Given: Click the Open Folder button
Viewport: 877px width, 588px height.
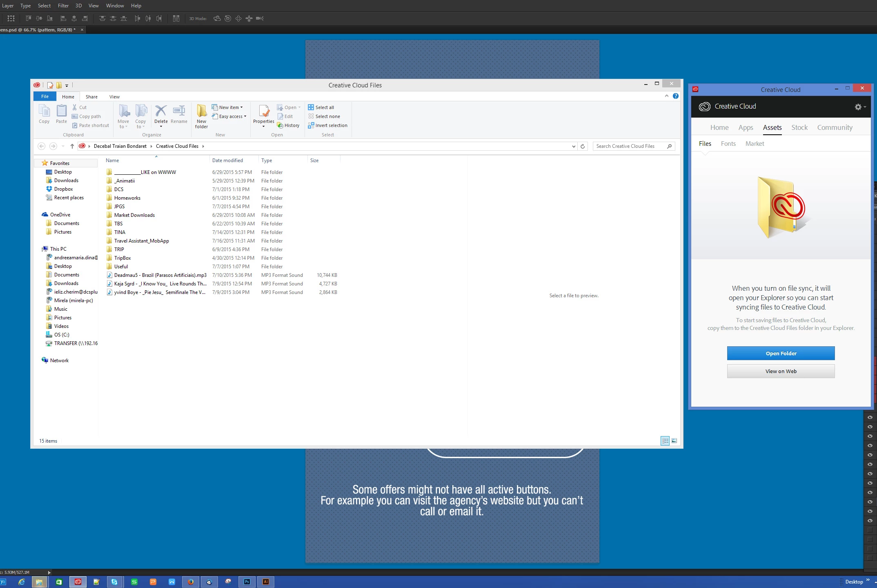Looking at the screenshot, I should (781, 353).
